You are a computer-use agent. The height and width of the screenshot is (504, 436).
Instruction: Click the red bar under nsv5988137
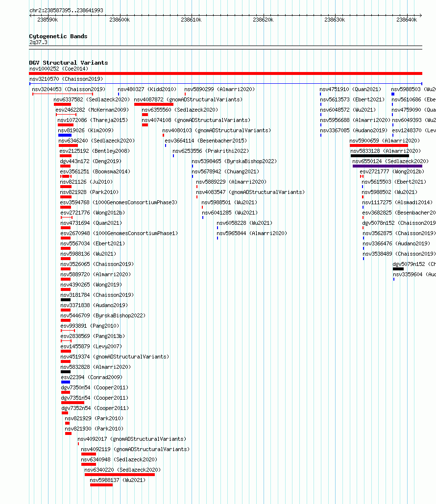[101, 485]
